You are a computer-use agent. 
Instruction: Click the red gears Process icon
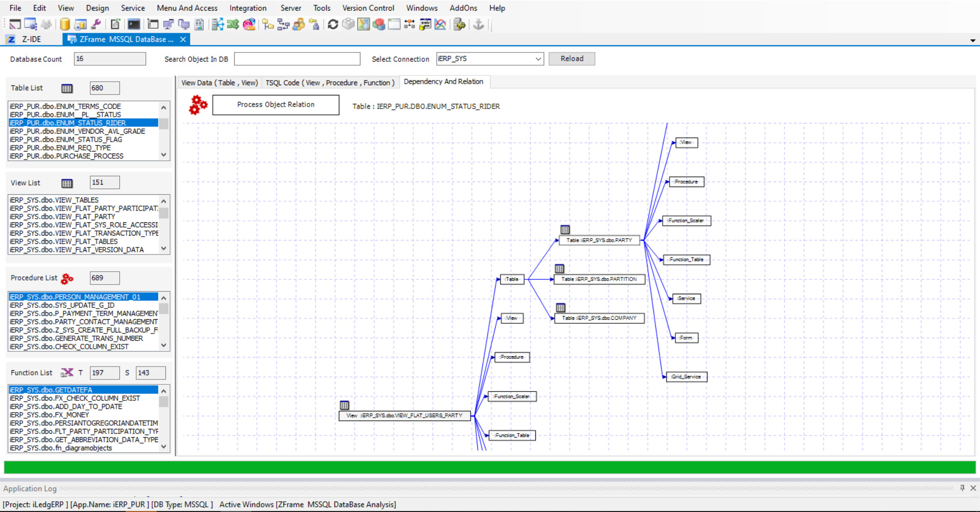click(x=198, y=105)
